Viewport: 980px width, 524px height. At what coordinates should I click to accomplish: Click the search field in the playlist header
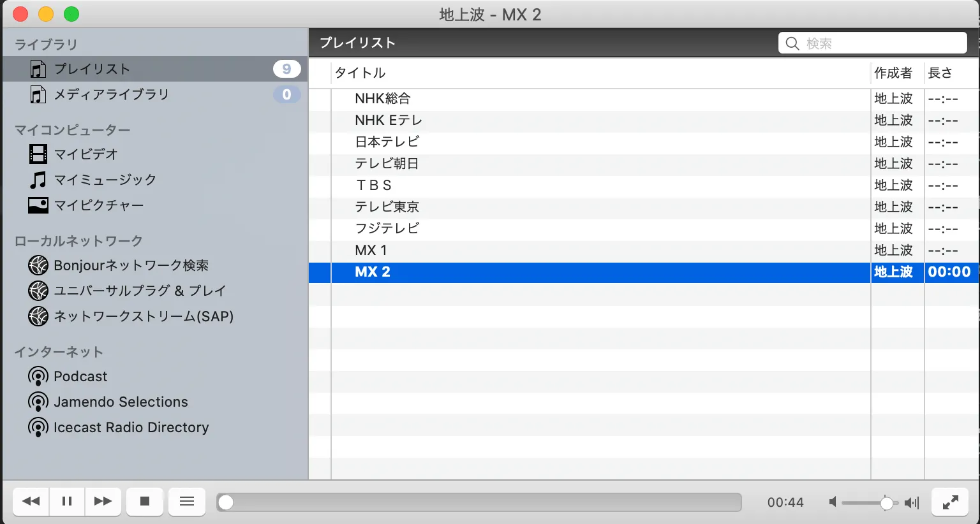(x=880, y=43)
